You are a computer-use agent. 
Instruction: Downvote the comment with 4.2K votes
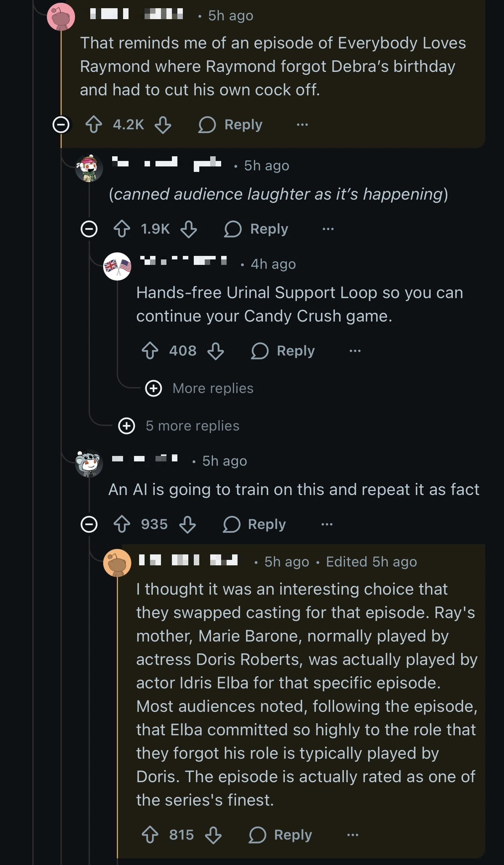(x=163, y=125)
